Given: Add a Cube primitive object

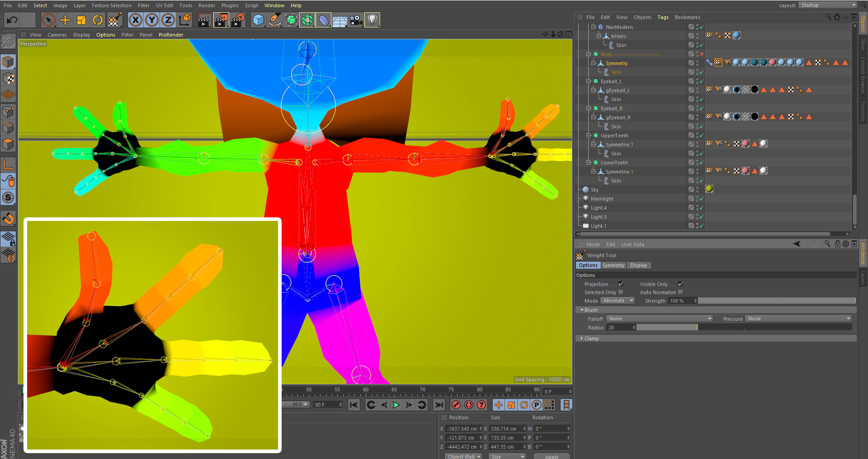Looking at the screenshot, I should 258,20.
